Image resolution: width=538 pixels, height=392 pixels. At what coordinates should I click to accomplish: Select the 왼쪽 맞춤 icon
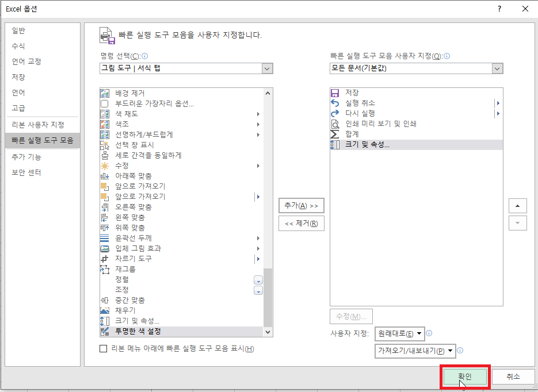(105, 218)
